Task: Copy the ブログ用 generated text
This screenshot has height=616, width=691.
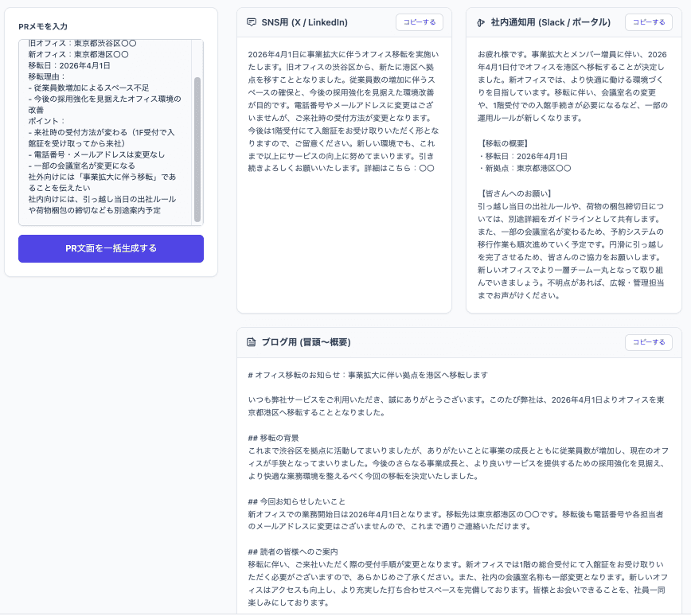Action: (648, 342)
